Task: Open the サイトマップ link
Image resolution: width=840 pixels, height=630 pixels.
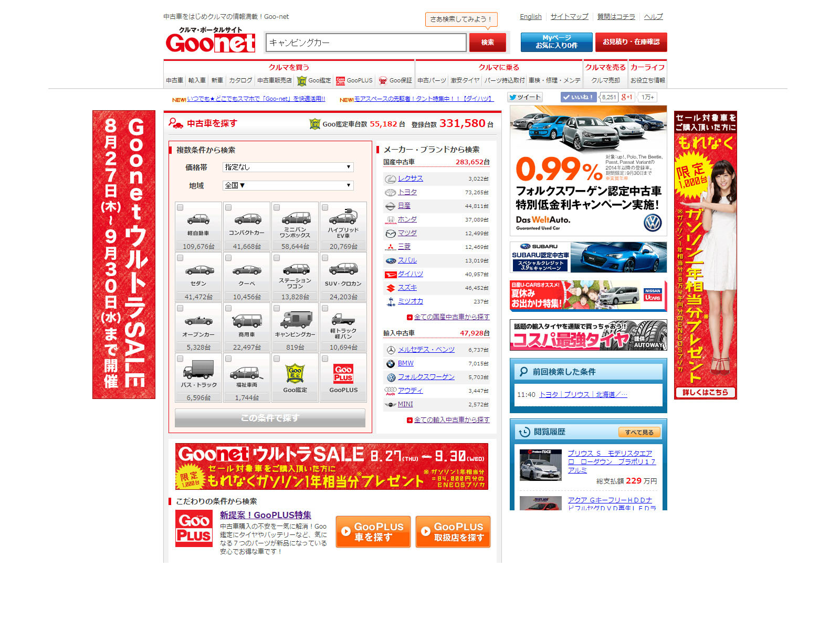Action: 570,17
